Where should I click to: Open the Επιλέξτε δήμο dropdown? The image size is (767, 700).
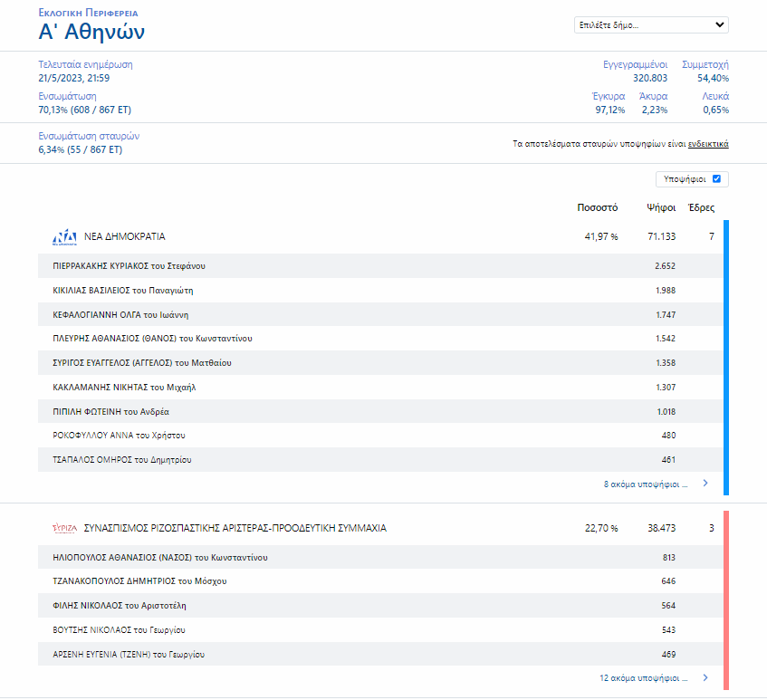[x=650, y=25]
